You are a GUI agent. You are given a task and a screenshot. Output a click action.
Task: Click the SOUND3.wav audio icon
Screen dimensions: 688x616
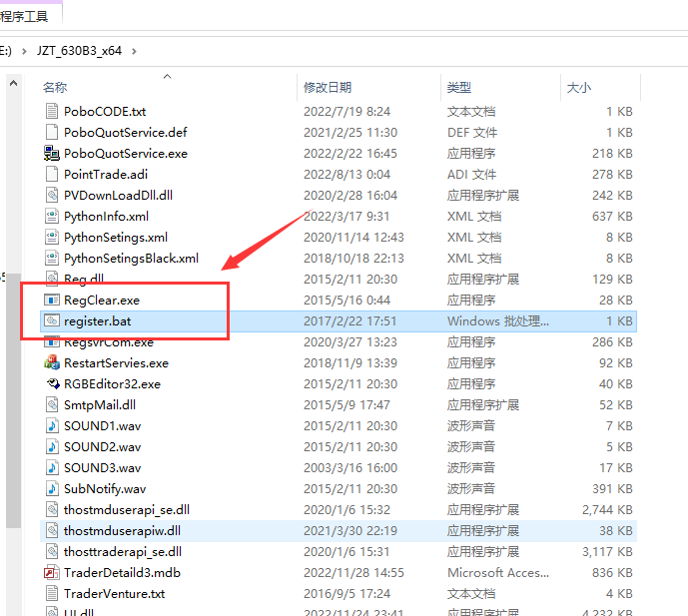tap(52, 467)
